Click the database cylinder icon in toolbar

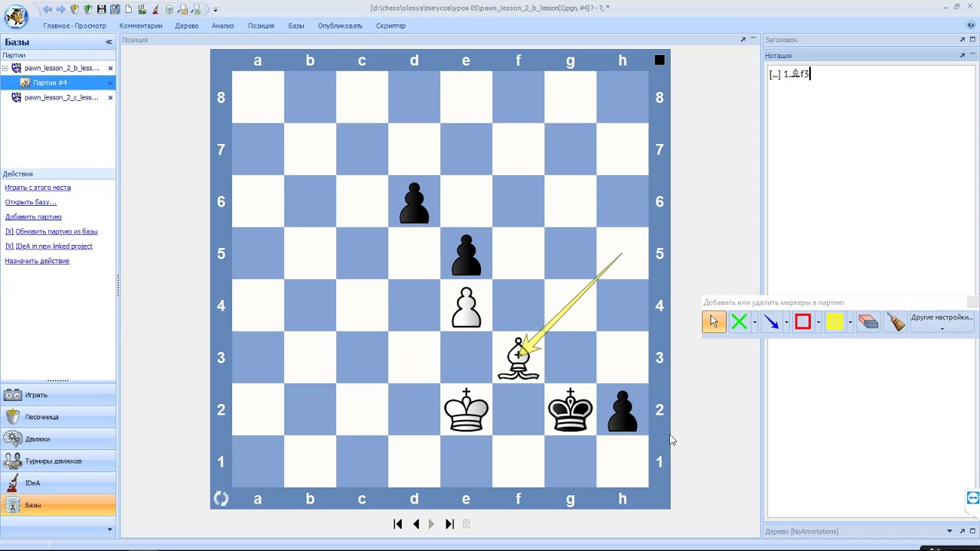click(x=169, y=9)
